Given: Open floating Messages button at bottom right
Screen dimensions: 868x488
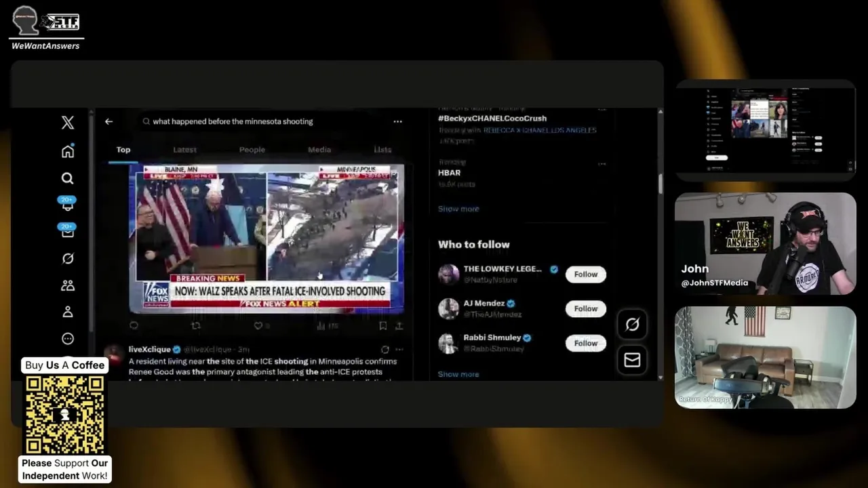Looking at the screenshot, I should pyautogui.click(x=632, y=360).
